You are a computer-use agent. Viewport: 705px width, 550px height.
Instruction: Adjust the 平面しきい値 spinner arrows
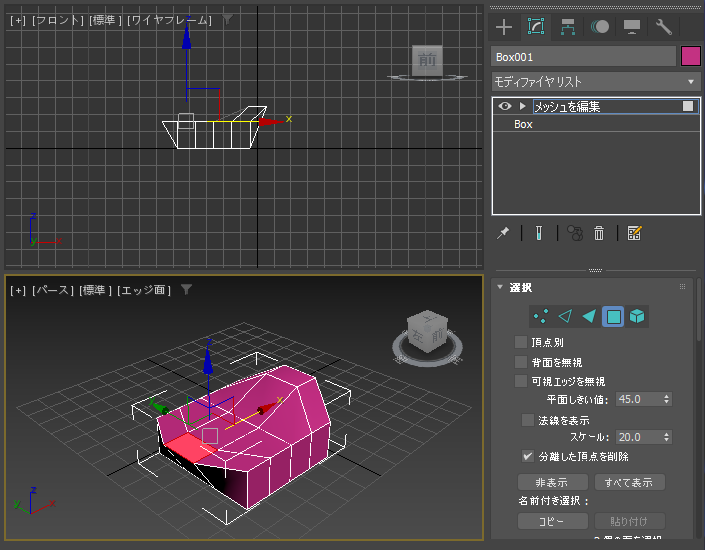coord(667,399)
